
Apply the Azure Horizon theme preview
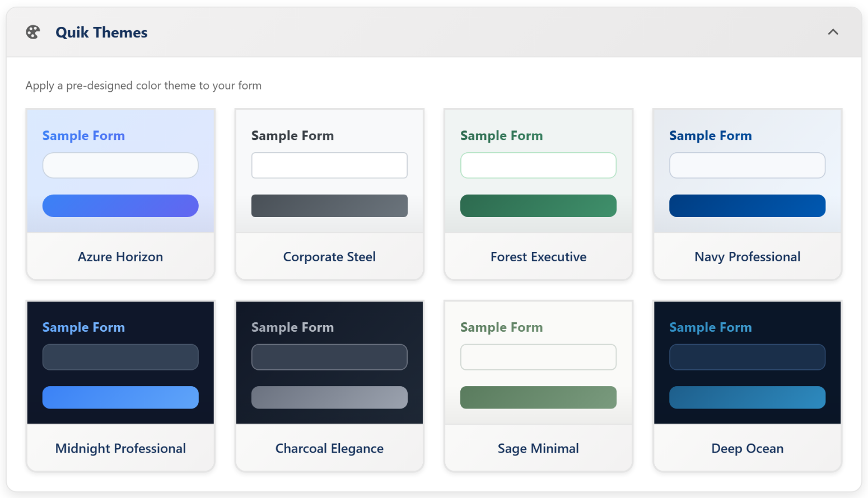tap(120, 171)
